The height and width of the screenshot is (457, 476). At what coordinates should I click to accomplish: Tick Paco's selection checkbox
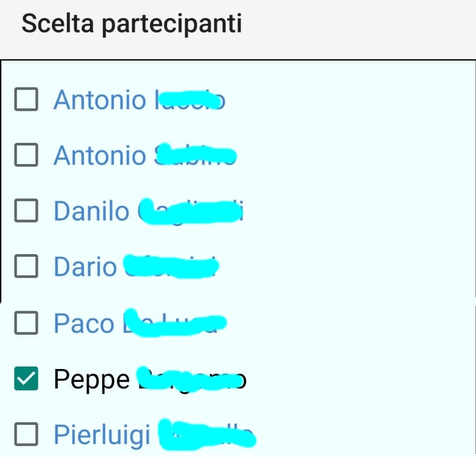[x=25, y=323]
